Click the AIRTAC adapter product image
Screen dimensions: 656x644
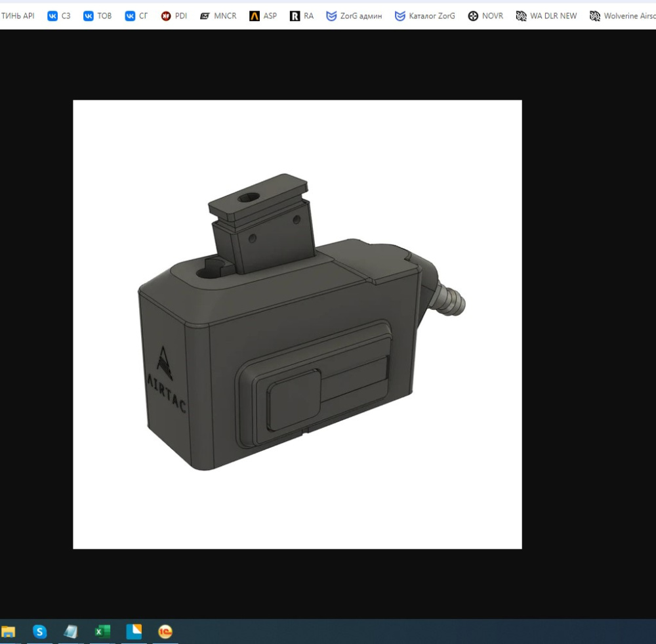coord(297,324)
